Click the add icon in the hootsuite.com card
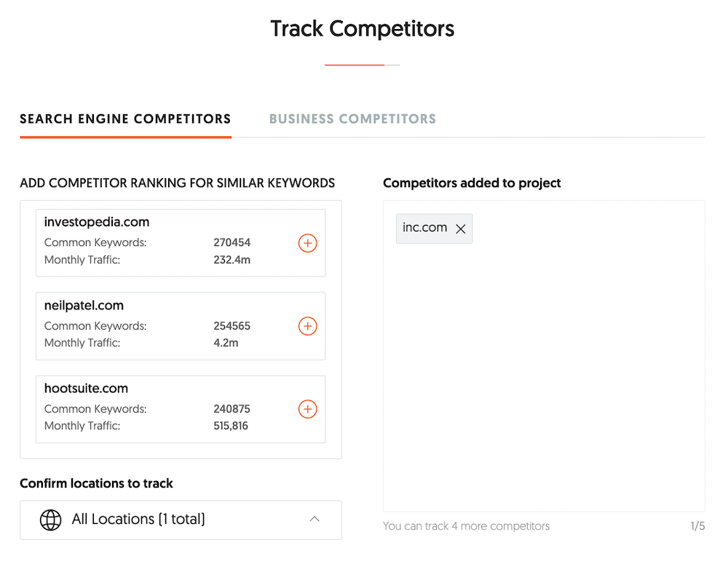The width and height of the screenshot is (728, 564). pyautogui.click(x=307, y=409)
